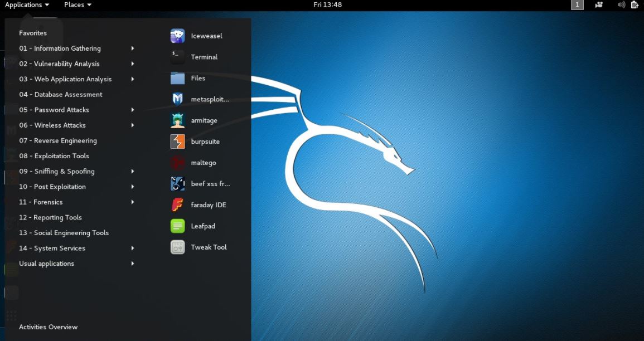Click the maltego icon
The image size is (644, 341).
click(177, 163)
